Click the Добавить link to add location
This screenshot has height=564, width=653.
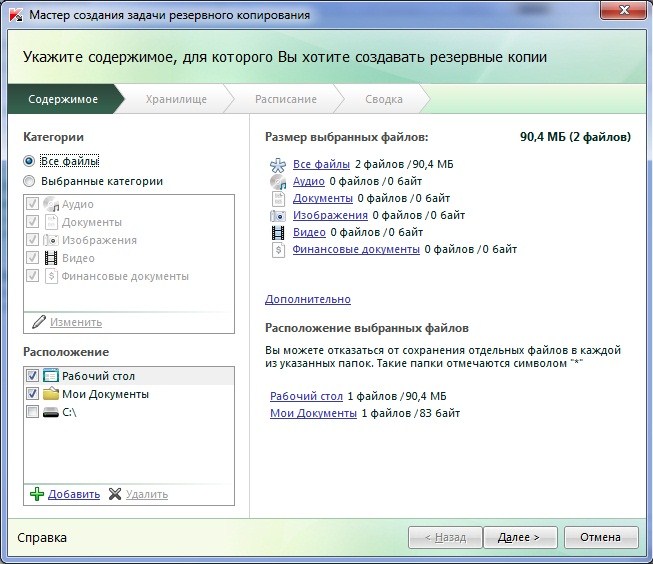tap(74, 494)
